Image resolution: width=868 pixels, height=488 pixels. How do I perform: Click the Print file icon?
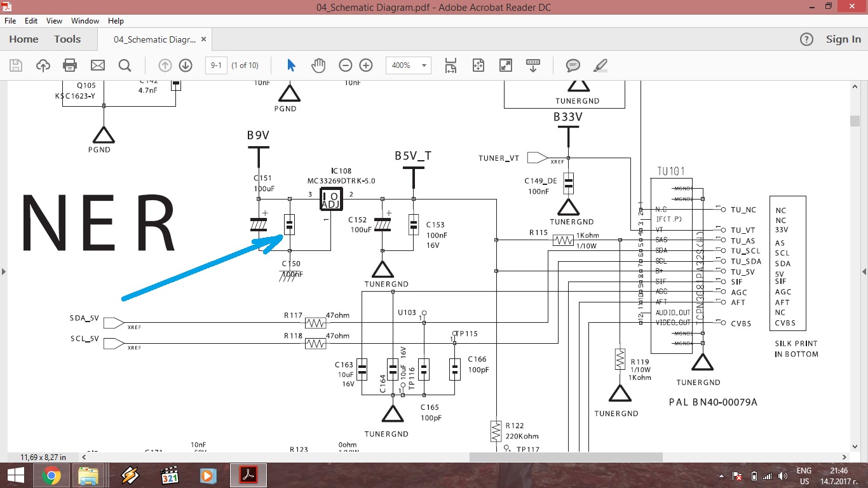click(70, 65)
